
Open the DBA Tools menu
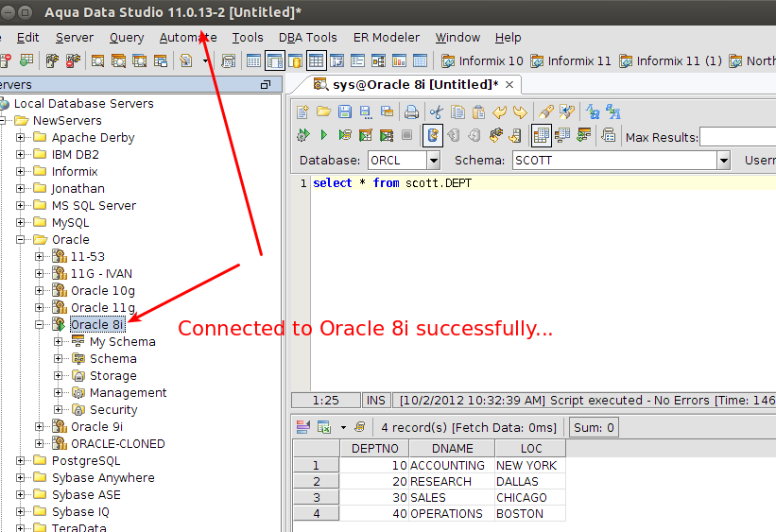tap(308, 38)
